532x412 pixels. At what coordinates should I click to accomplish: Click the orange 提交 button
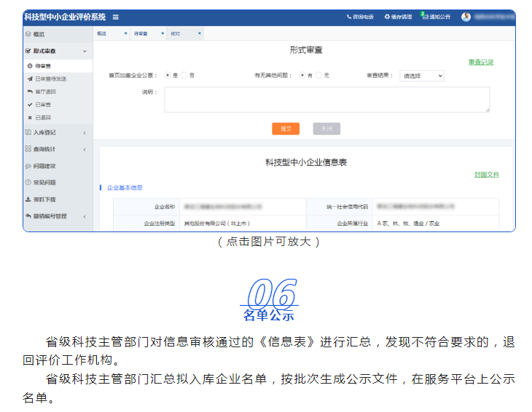286,129
